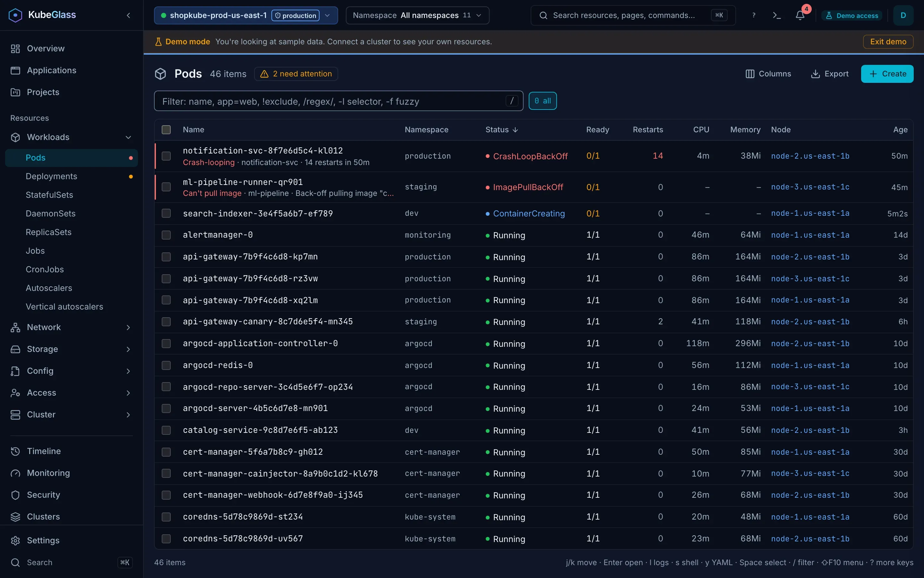Open StatefulSets in Workloads menu

72,195
